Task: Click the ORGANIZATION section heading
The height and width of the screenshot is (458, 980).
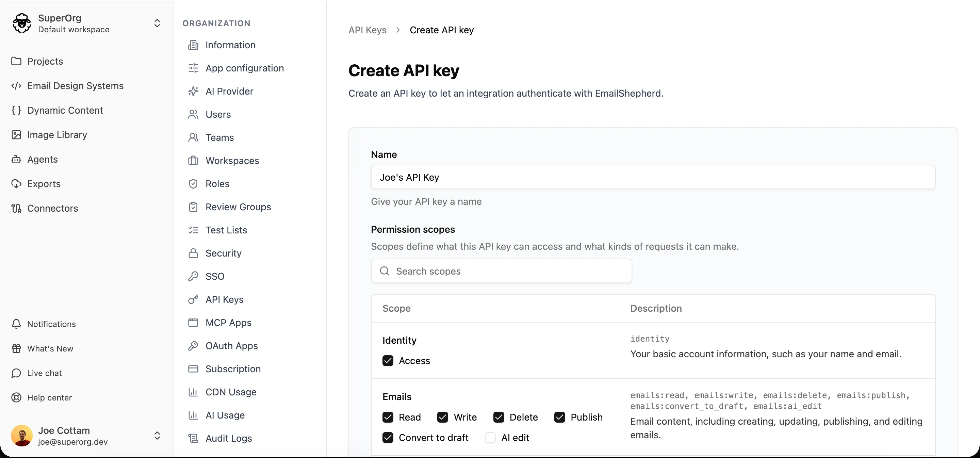Action: [x=216, y=23]
